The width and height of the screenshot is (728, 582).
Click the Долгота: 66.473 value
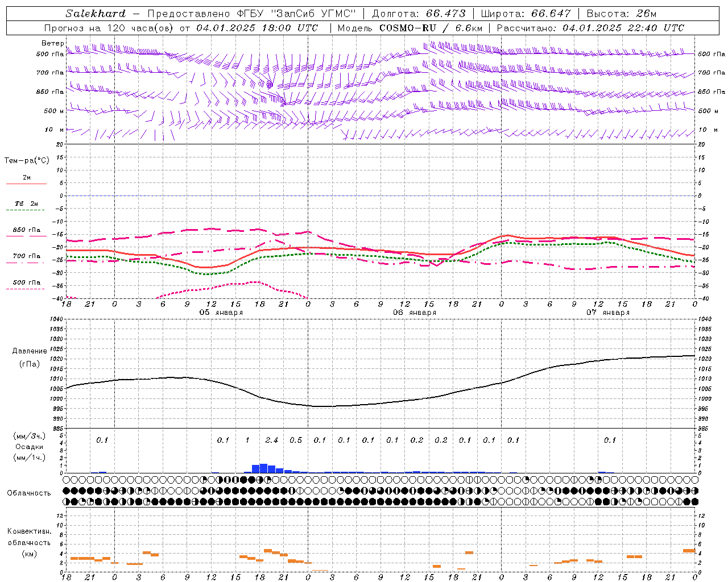pos(419,14)
